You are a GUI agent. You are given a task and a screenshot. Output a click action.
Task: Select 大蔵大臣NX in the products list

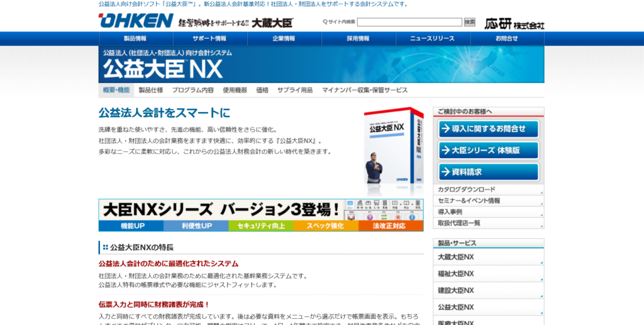pyautogui.click(x=488, y=257)
